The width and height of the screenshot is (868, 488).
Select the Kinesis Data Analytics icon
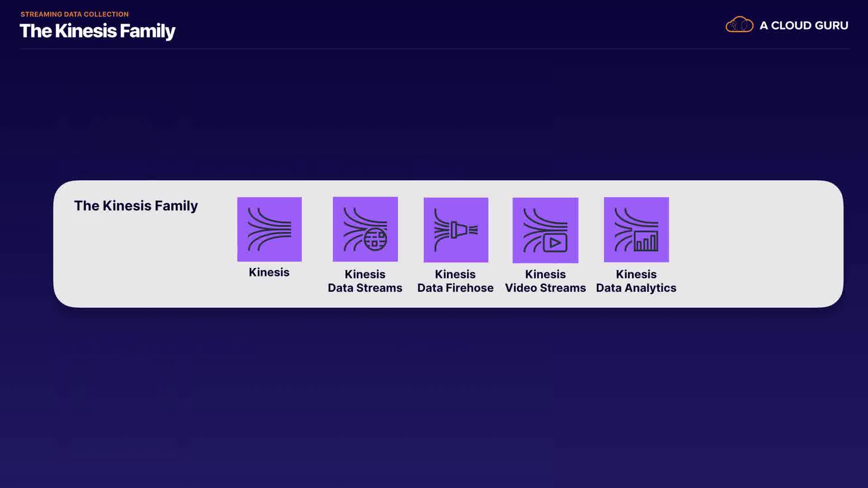[x=636, y=230]
